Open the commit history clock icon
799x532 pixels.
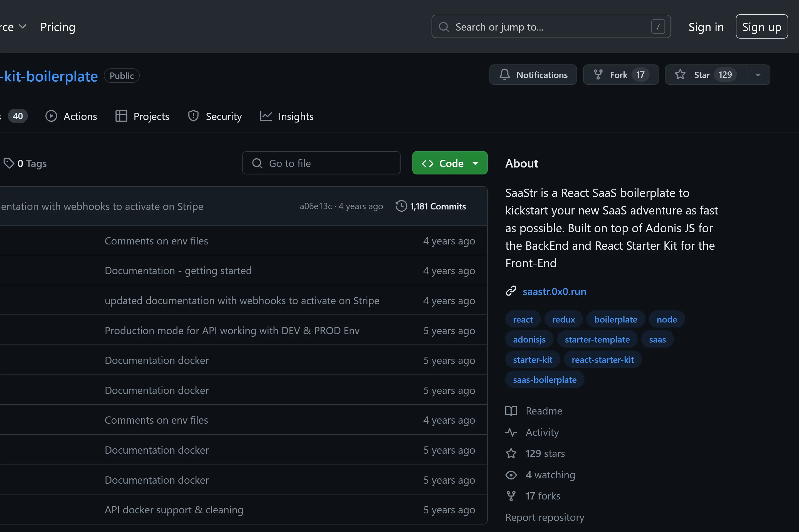tap(401, 206)
